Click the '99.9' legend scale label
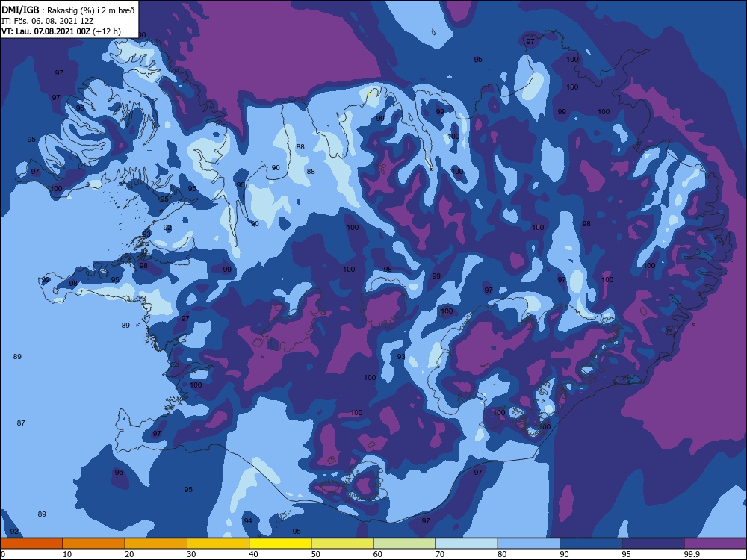Viewport: 747px width, 560px height. coord(691,554)
